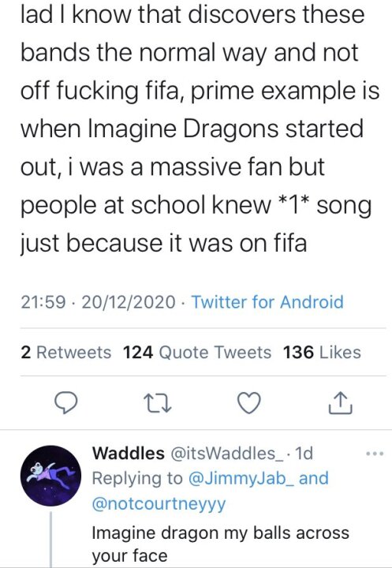Open the 20/12/2020 tweet date
392x568 pixels.
129,301
